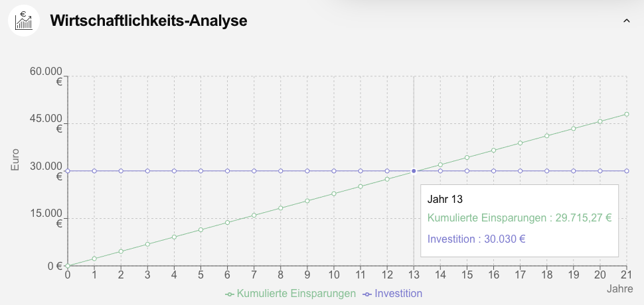644x305 pixels.
Task: Click the purple Investition point at year 3
Action: coord(147,171)
